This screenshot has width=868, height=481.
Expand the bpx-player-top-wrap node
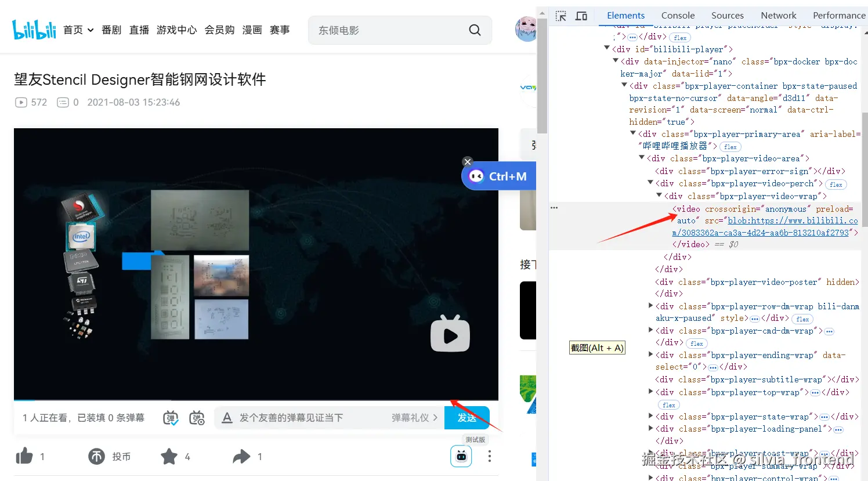point(650,392)
